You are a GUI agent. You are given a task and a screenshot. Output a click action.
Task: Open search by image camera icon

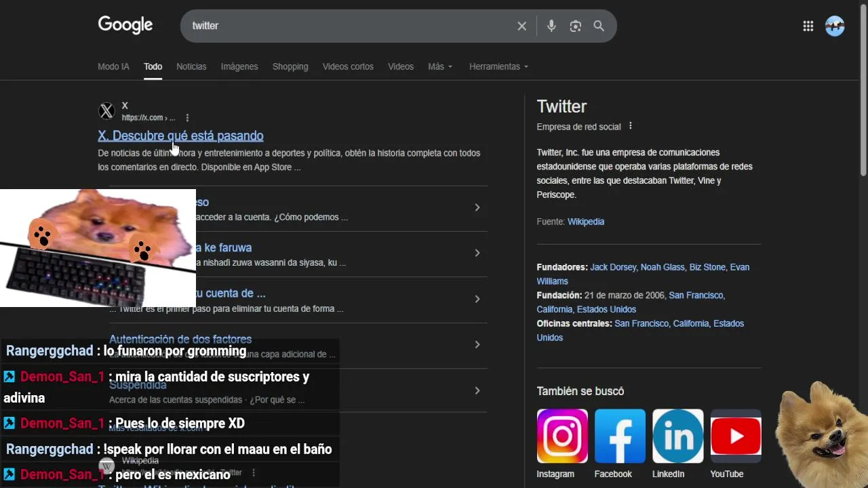coord(576,26)
